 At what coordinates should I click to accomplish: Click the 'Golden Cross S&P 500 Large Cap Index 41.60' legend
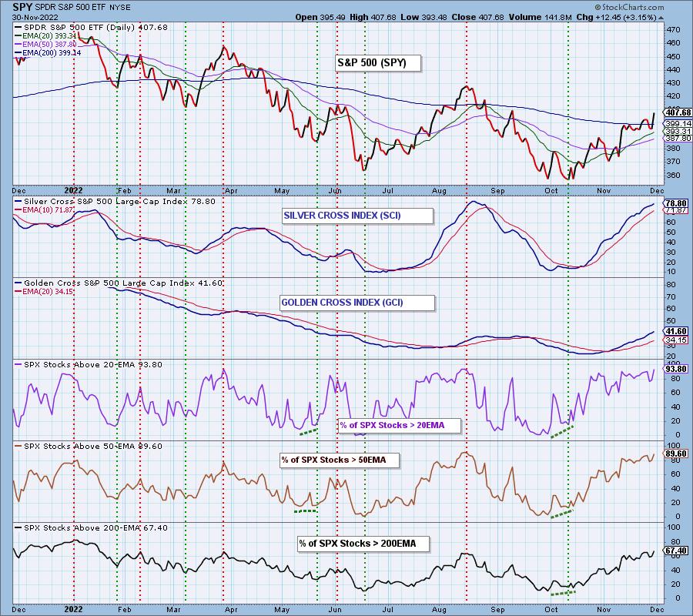click(119, 283)
